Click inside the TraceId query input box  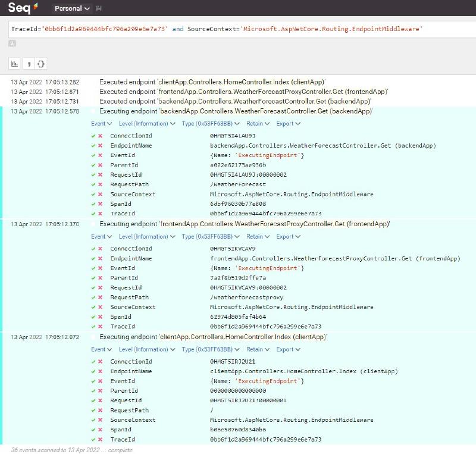[x=238, y=29]
